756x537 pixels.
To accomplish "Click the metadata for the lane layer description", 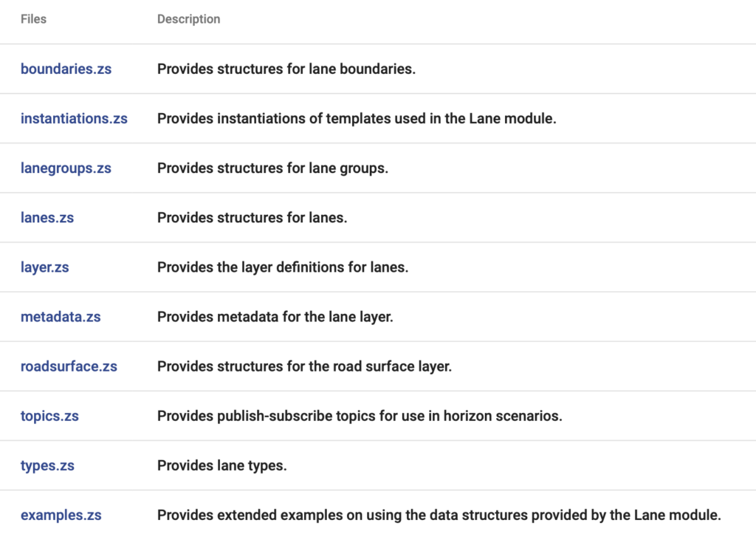I will [275, 317].
